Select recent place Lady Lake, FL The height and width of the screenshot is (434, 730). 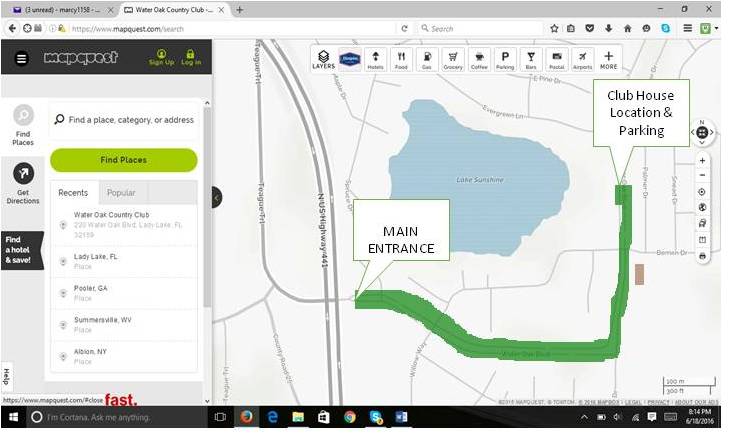pyautogui.click(x=124, y=262)
